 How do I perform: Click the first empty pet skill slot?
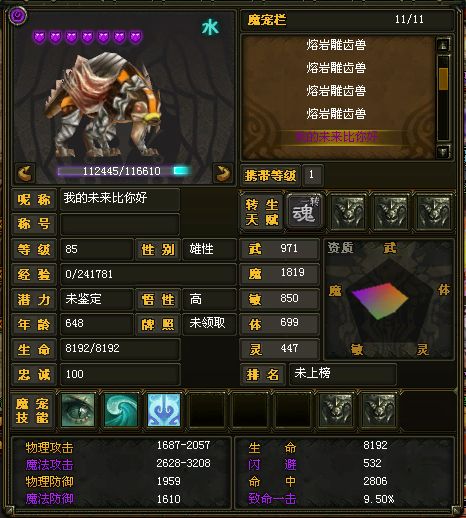[x=207, y=410]
